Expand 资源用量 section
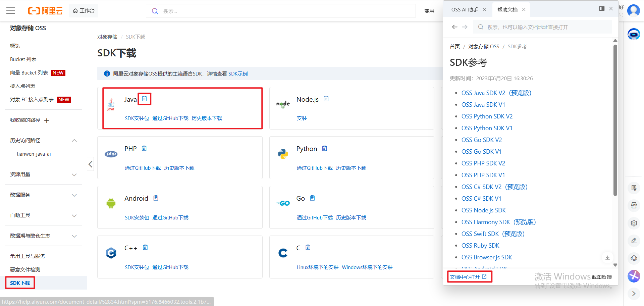Viewport: 644px width, 306px height. click(74, 174)
